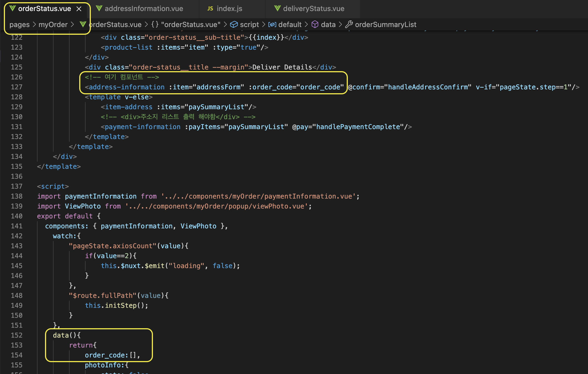Screen dimensions: 588x374
Task: Open the data breadcrumb segment
Action: (x=328, y=25)
